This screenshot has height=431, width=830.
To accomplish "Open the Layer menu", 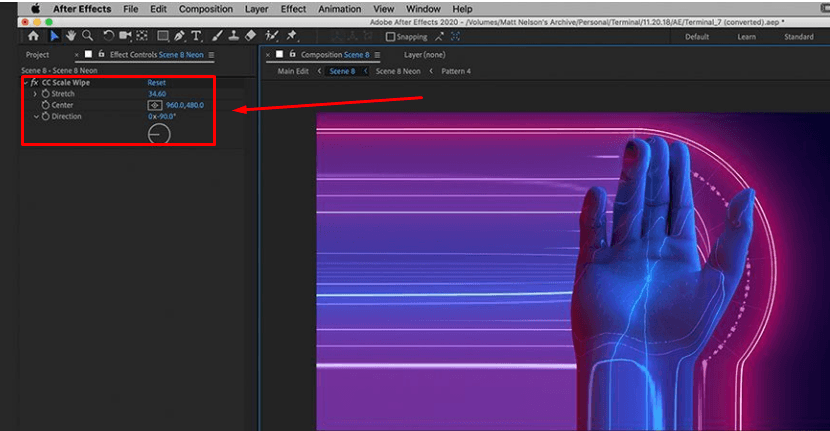I will point(257,9).
